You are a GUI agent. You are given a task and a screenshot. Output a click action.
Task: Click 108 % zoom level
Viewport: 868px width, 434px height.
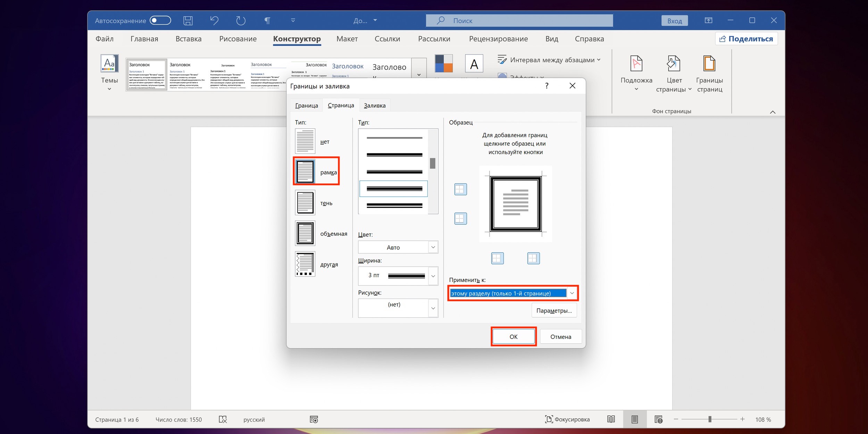[x=763, y=419]
